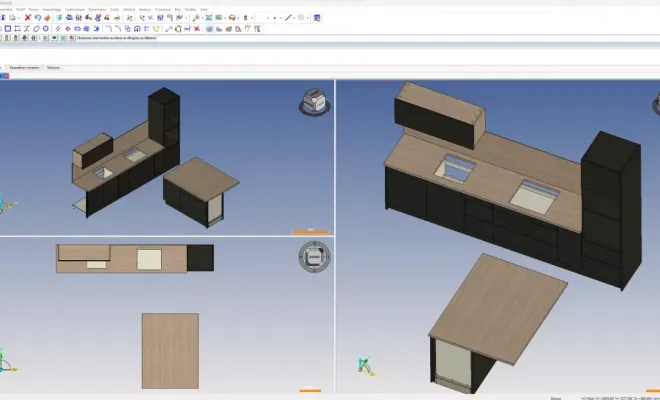Click the view cube in top-left viewport
This screenshot has height=400, width=660.
tap(314, 102)
